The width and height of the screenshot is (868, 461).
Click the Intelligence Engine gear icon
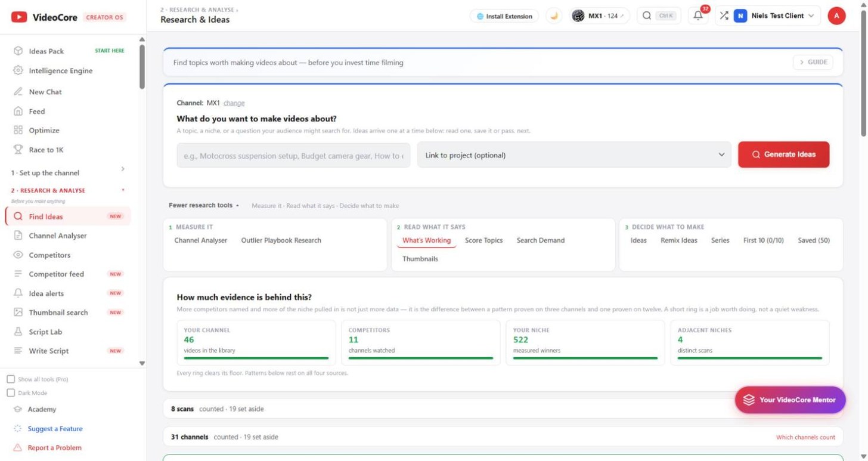[18, 70]
